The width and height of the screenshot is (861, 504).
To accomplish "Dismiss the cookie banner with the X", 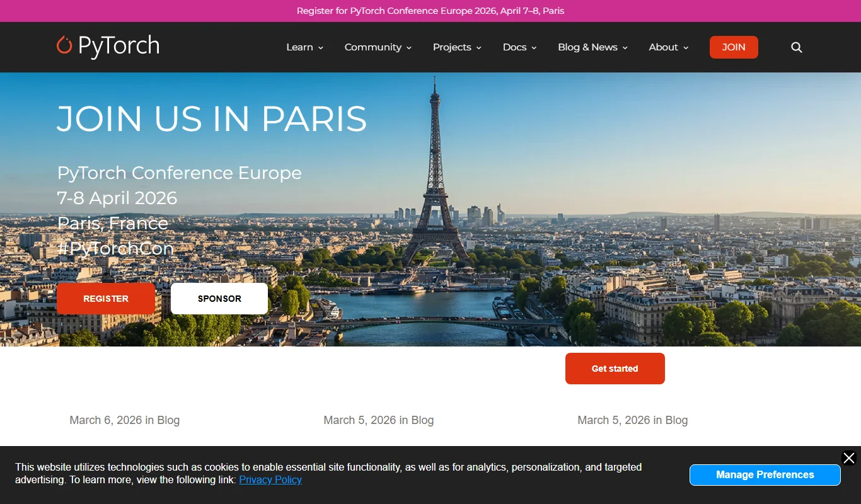I will (x=849, y=458).
